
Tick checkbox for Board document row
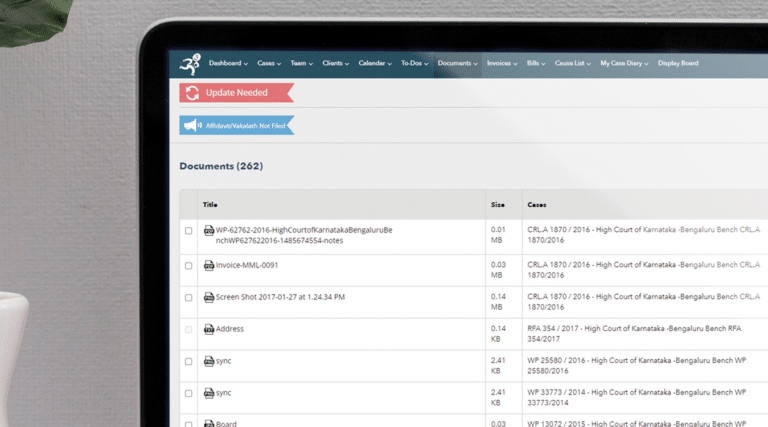tap(189, 424)
